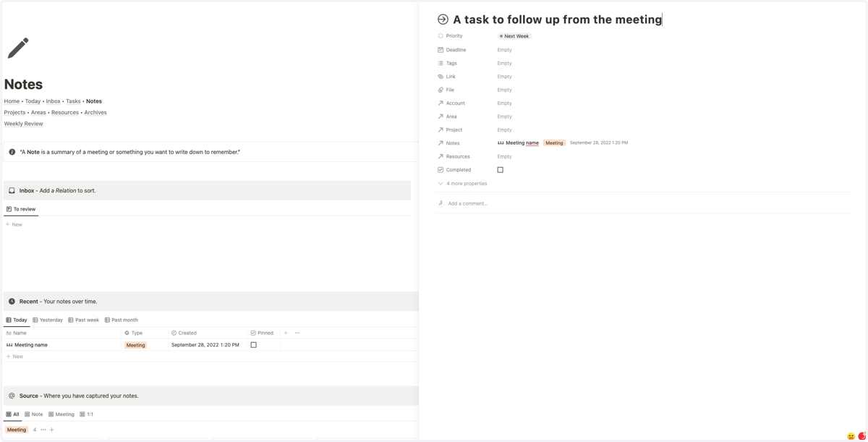Viewport: 868px width, 442px height.
Task: Add a property with the plus icon after Pinned
Action: tap(286, 333)
